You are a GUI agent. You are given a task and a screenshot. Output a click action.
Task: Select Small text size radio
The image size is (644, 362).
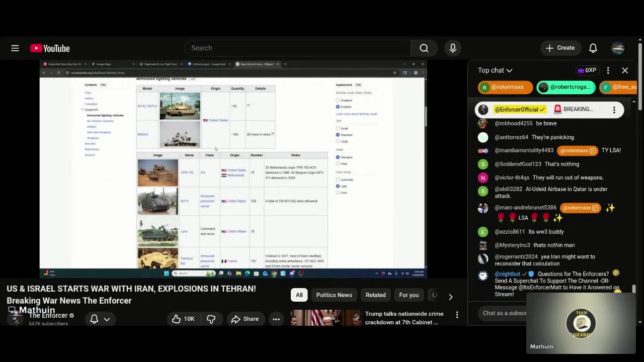point(338,129)
